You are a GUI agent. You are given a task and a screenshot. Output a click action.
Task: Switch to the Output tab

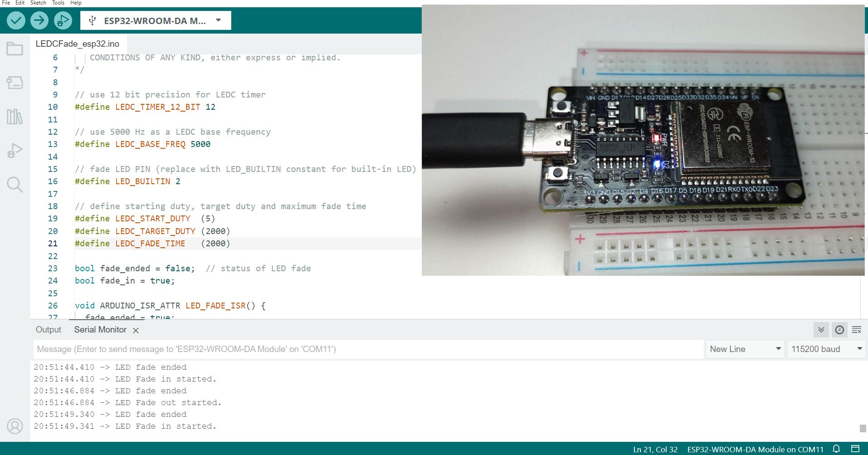pyautogui.click(x=48, y=330)
